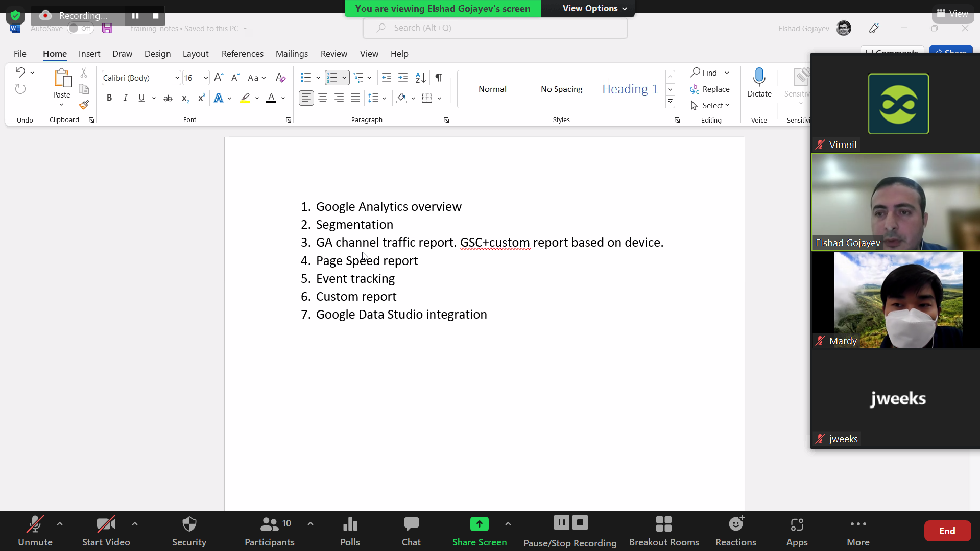Screen dimensions: 980x551
Task: Click the Superscript icon
Action: click(x=202, y=98)
